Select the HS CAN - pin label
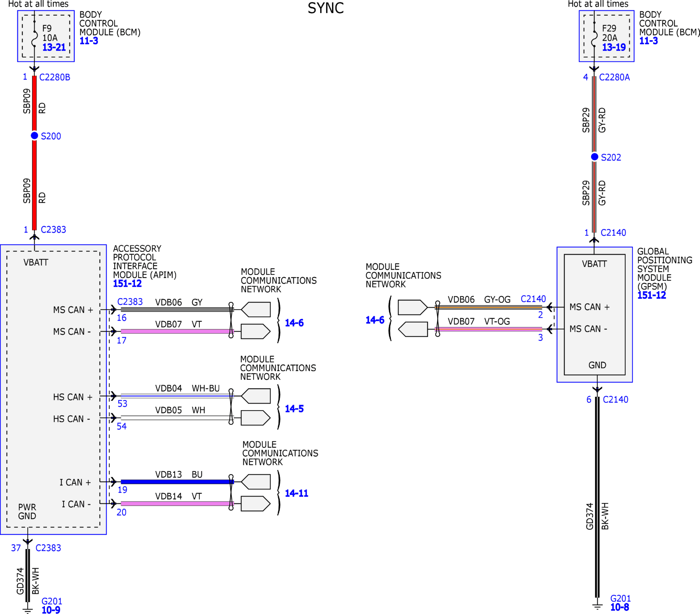Image resolution: width=700 pixels, height=614 pixels. 72,419
